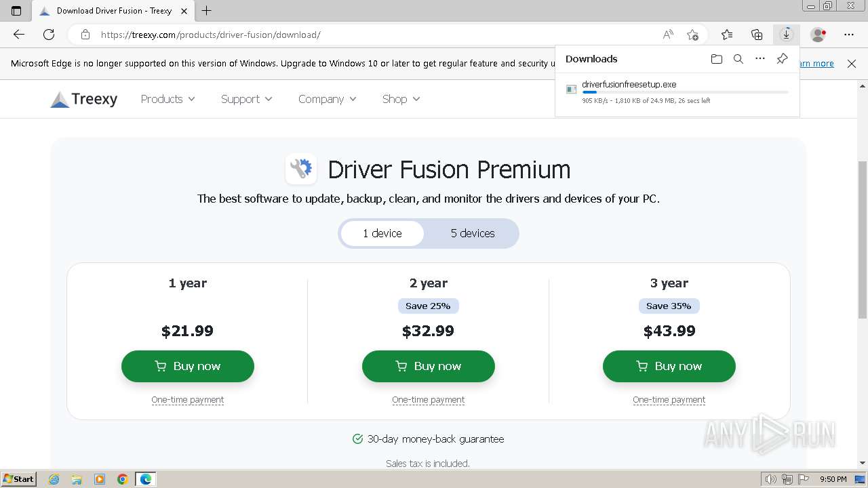Refresh the current page
Screen dimensions: 868x488
click(49, 35)
